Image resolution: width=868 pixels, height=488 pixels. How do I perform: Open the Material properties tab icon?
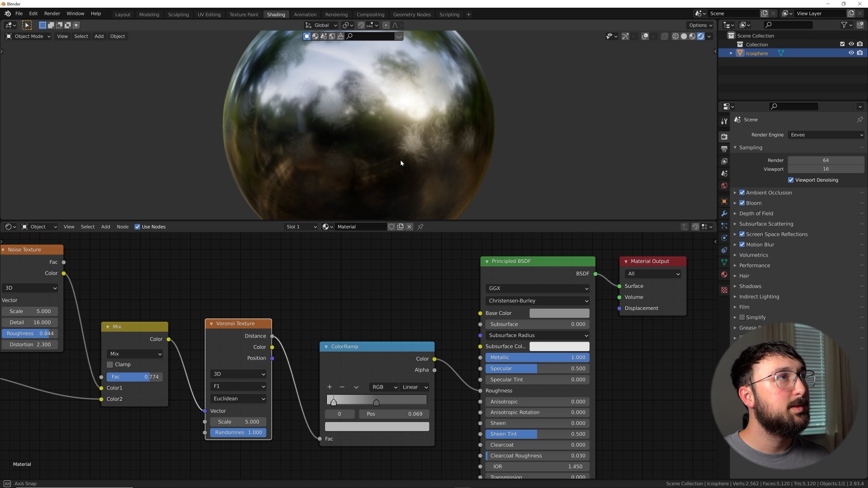click(x=724, y=275)
